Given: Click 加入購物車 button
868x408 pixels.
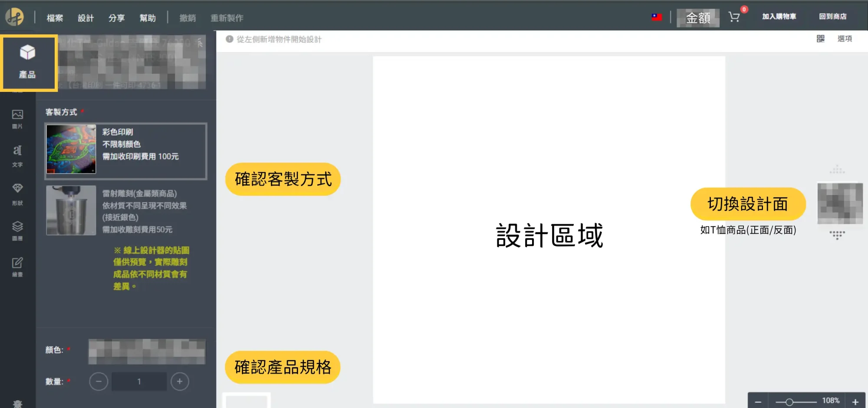Looking at the screenshot, I should (779, 16).
